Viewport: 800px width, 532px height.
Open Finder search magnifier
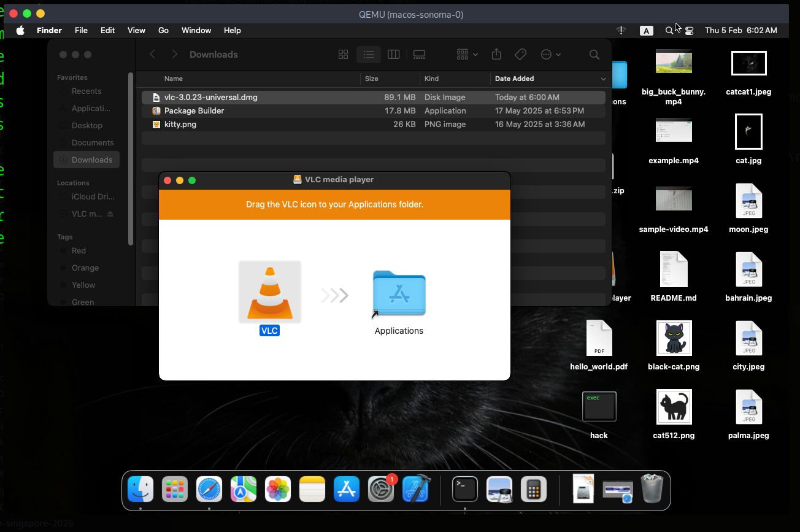(x=594, y=55)
